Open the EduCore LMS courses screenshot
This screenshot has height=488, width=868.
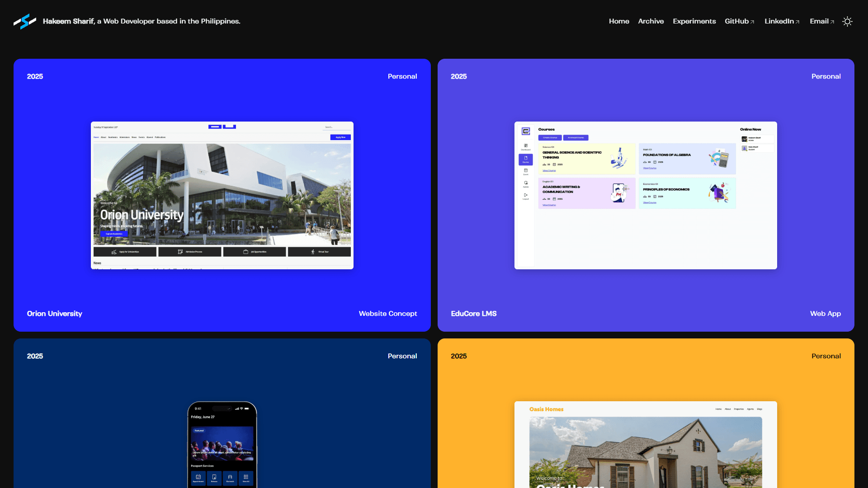(645, 195)
